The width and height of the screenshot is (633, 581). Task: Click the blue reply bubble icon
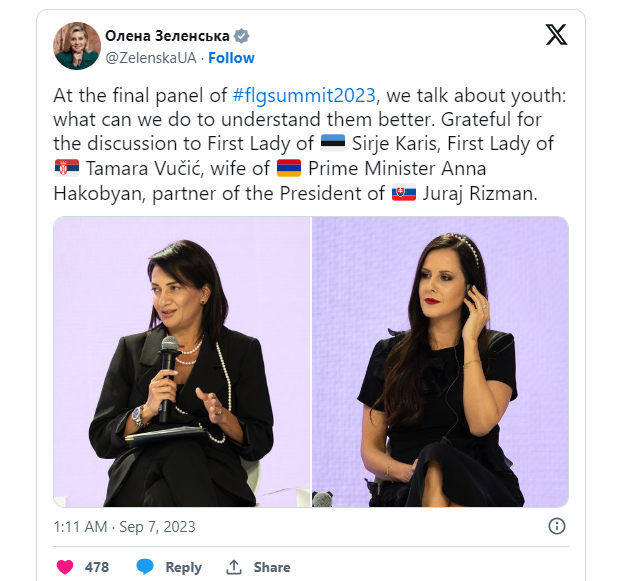pos(144,567)
